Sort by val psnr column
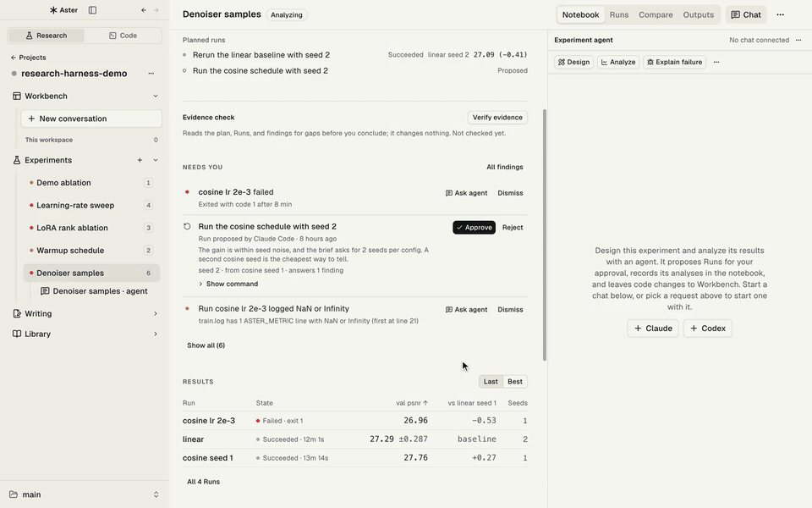The height and width of the screenshot is (508, 812). tap(412, 403)
